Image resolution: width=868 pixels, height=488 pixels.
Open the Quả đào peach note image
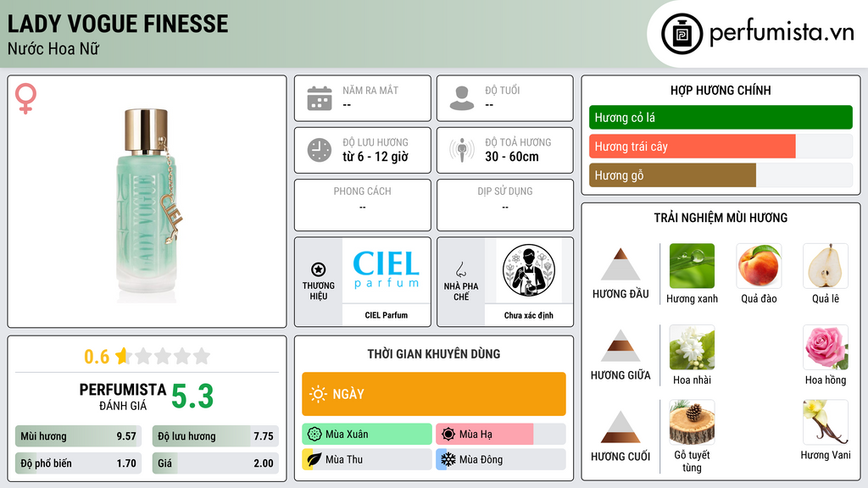point(759,266)
